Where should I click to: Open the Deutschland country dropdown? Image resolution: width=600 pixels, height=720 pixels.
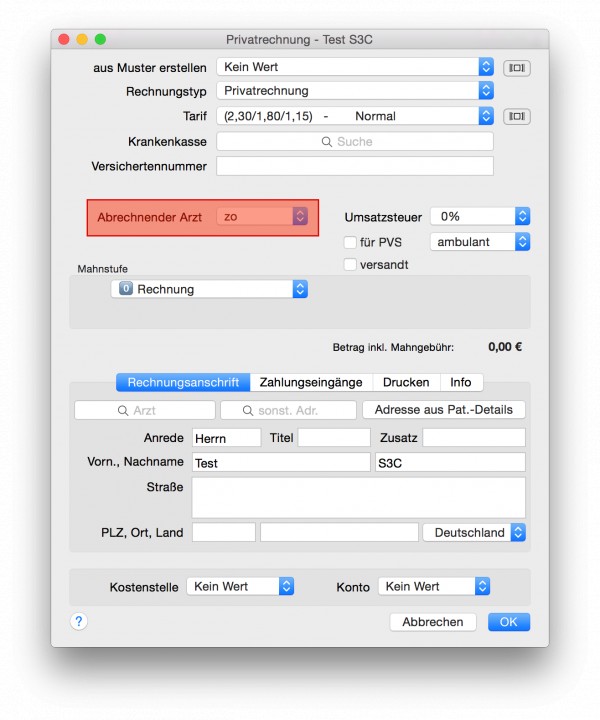(474, 533)
